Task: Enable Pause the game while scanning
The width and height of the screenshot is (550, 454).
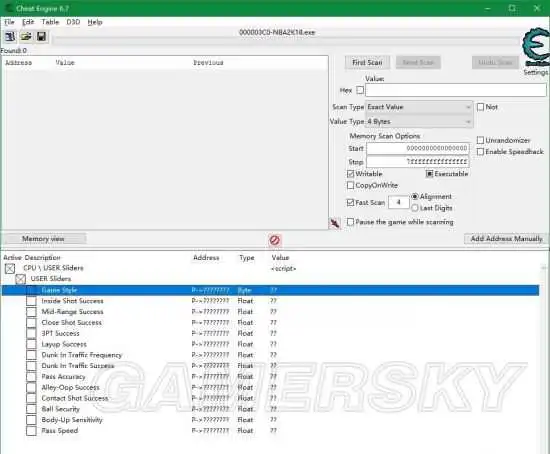Action: [350, 222]
